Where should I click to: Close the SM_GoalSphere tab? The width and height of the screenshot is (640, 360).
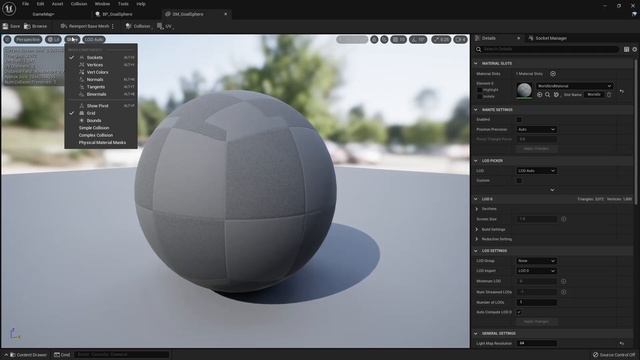[226, 14]
